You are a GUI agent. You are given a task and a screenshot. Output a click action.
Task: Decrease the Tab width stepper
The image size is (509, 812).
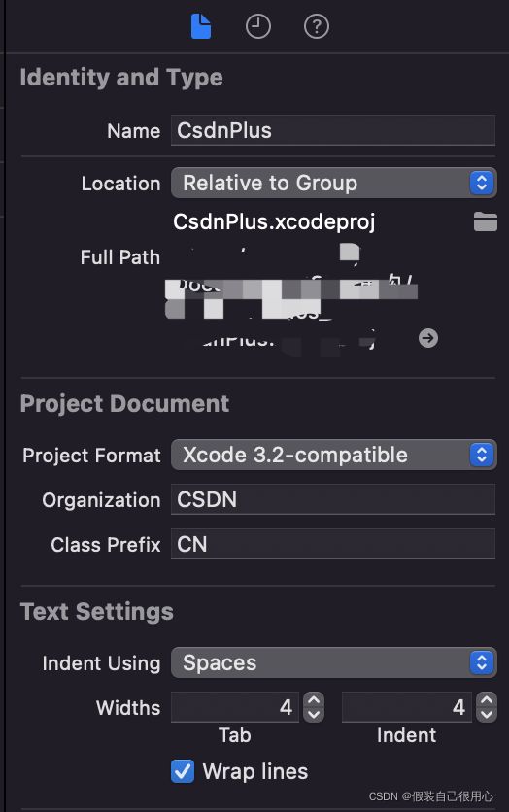[314, 715]
